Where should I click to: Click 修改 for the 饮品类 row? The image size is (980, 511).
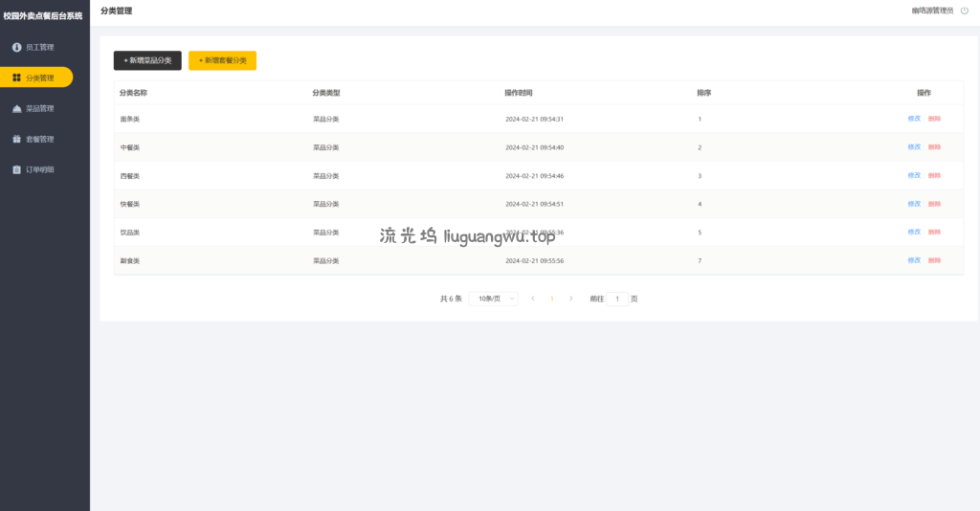pos(914,233)
